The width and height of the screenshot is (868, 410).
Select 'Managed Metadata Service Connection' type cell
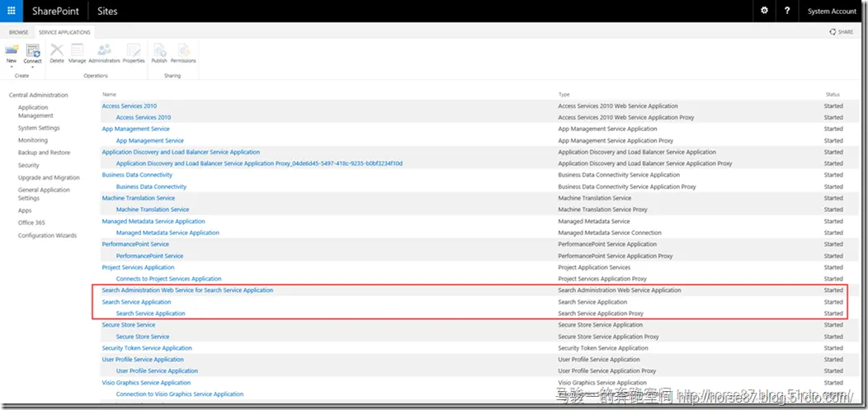[610, 233]
